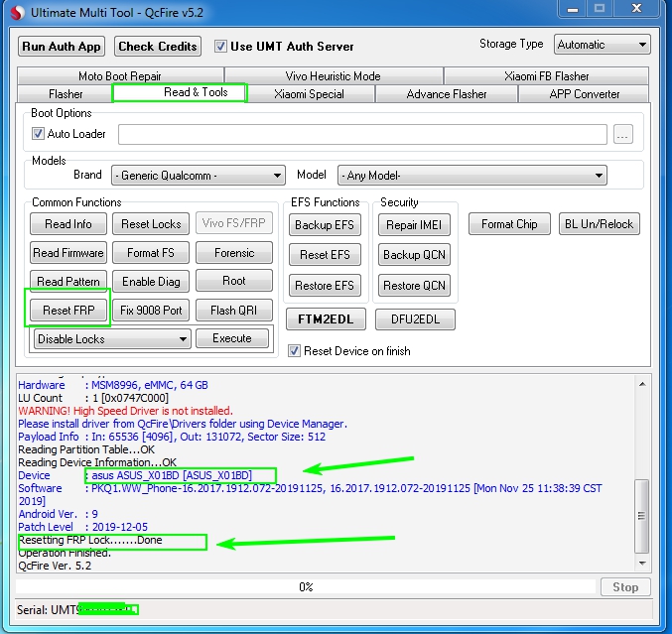This screenshot has height=634, width=672.
Task: Select the Read & Tools tab
Action: click(x=179, y=92)
